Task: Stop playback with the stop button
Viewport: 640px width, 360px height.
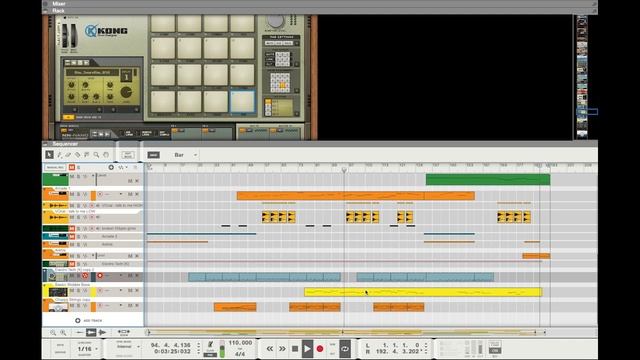Action: [x=295, y=349]
